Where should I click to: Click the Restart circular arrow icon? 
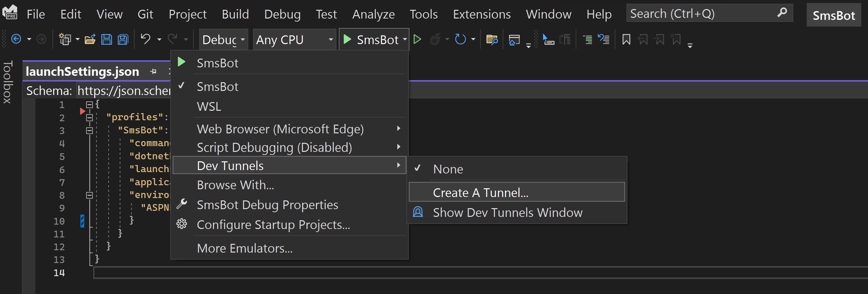[460, 39]
